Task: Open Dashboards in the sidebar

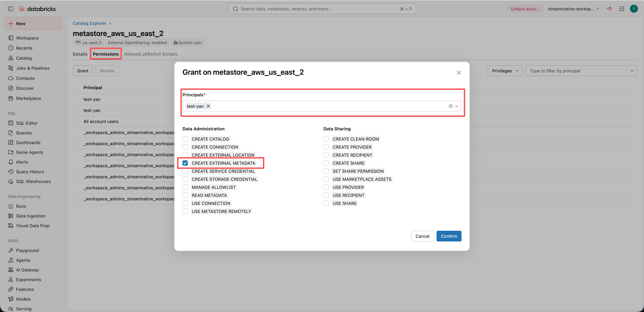Action: pyautogui.click(x=28, y=142)
